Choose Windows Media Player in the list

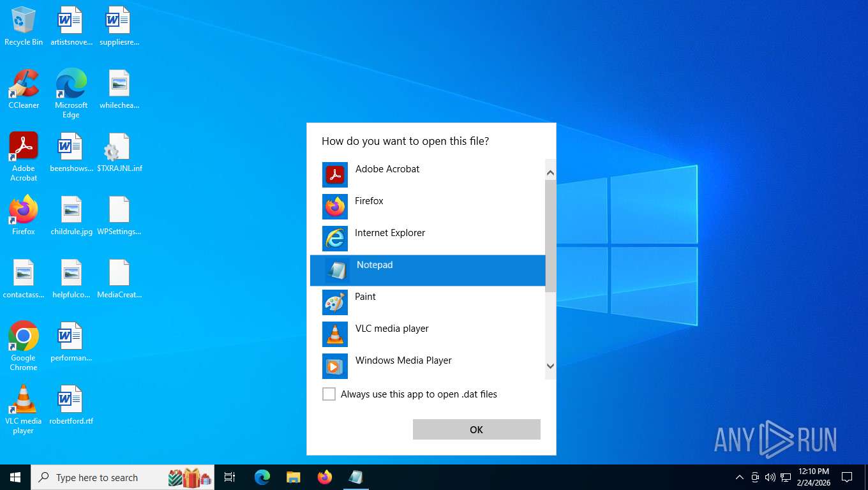(x=428, y=366)
